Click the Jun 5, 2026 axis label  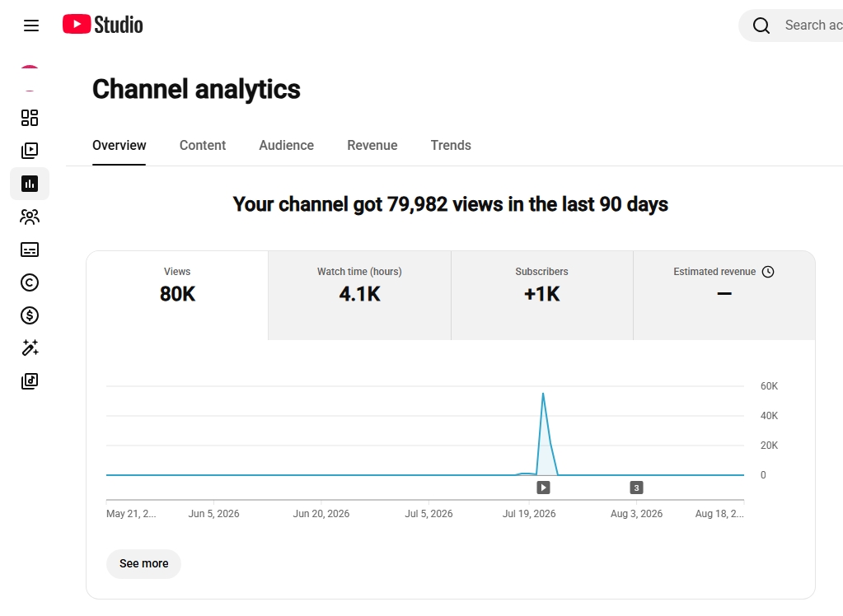pos(214,514)
